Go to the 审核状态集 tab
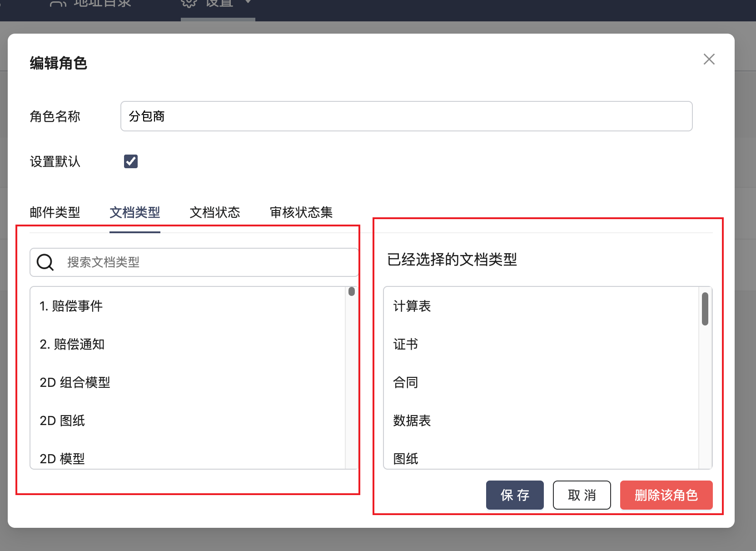 301,212
